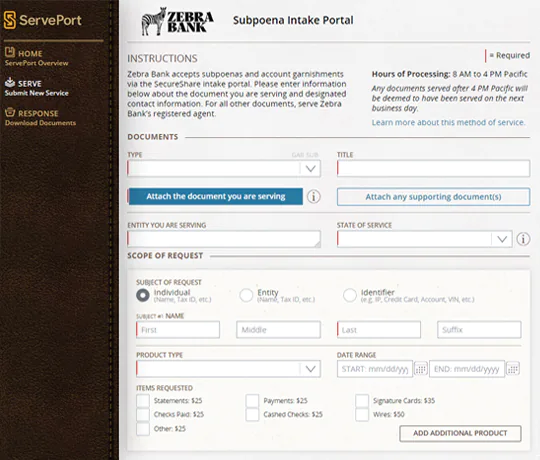Click the Zebra Bank logo
This screenshot has width=540, height=460.
point(177,21)
